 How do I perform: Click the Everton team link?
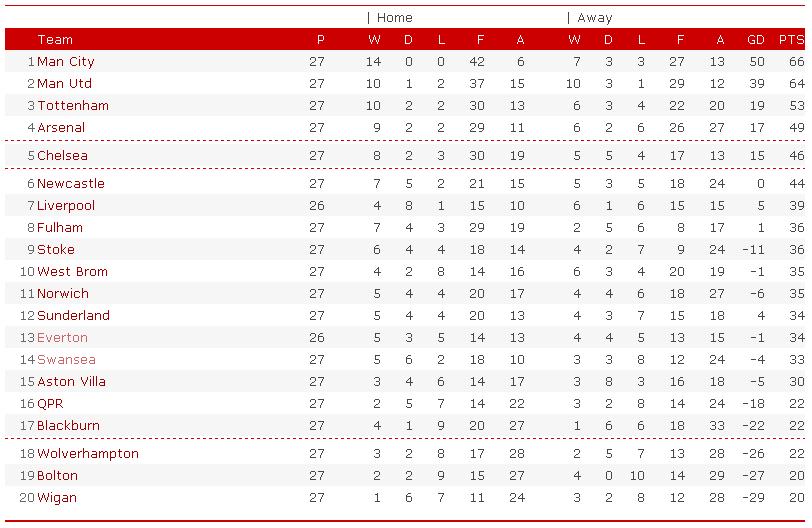62,338
